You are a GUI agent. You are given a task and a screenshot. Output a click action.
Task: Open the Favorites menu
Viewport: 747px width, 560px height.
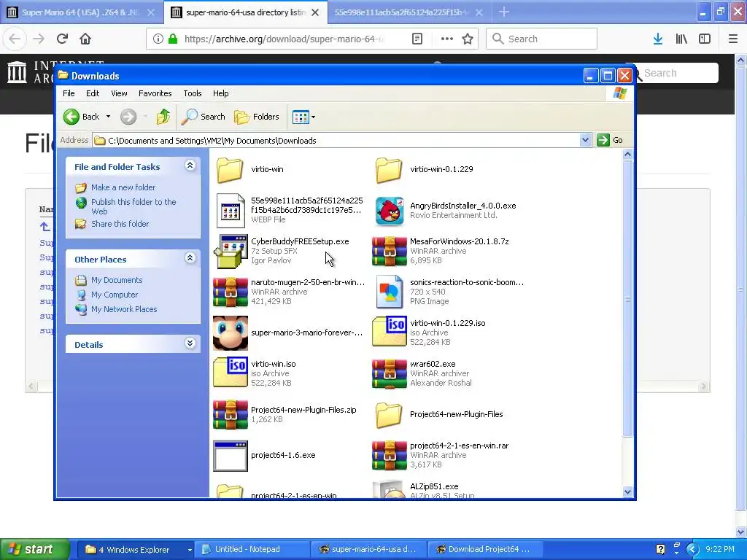(155, 93)
